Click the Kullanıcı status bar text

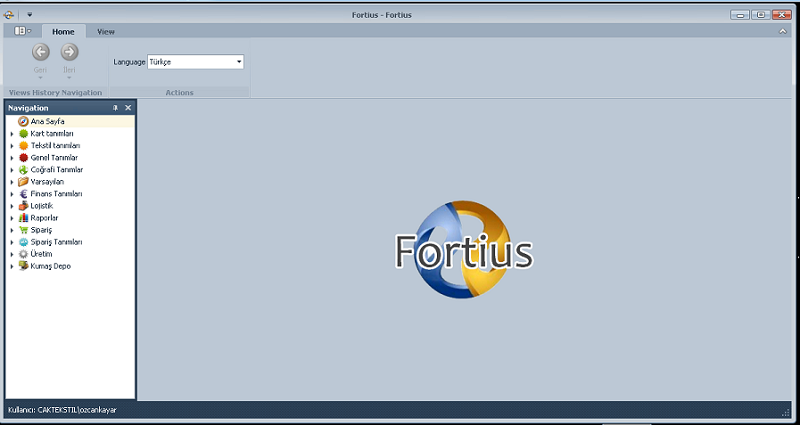pyautogui.click(x=62, y=410)
